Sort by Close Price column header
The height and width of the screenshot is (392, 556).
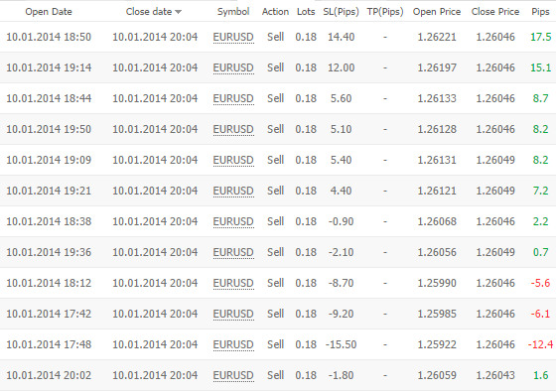[495, 12]
